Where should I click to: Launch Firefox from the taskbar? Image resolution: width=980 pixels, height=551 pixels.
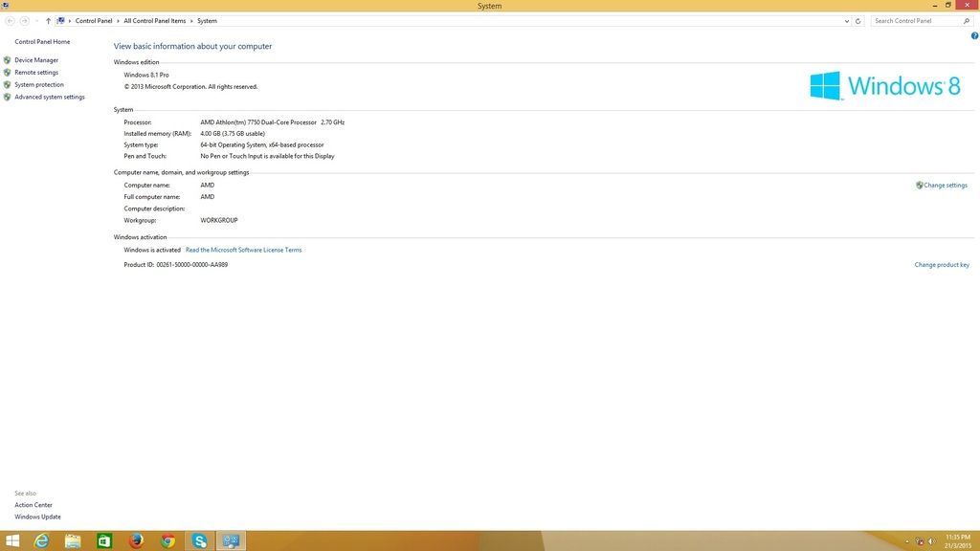tap(136, 541)
